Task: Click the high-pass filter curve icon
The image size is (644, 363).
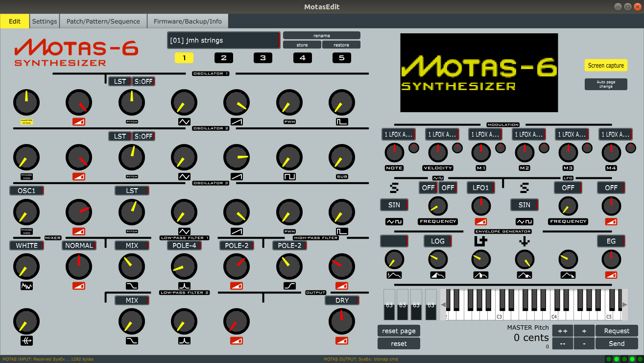Action: click(x=289, y=286)
